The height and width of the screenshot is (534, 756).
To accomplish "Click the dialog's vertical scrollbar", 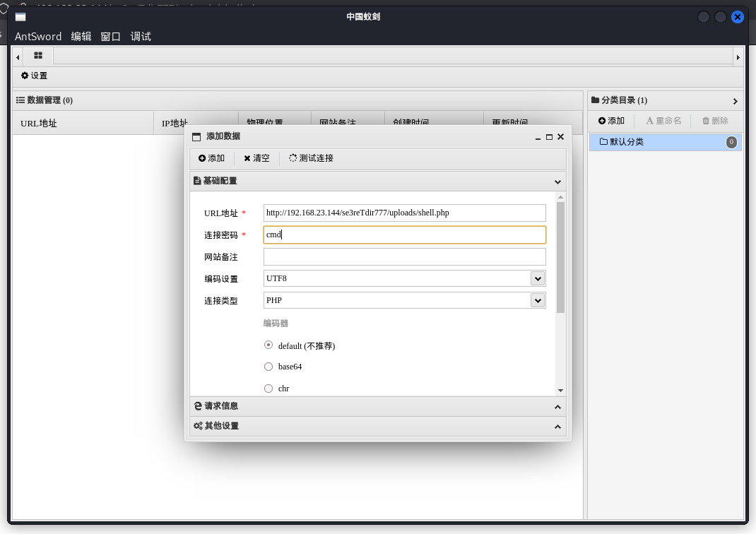I will tap(560, 258).
